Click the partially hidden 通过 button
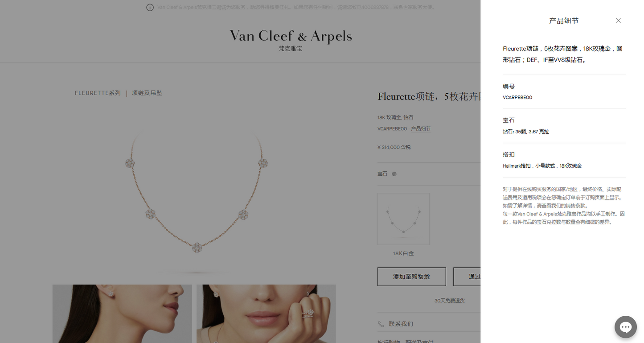This screenshot has height=343, width=644. [x=467, y=277]
